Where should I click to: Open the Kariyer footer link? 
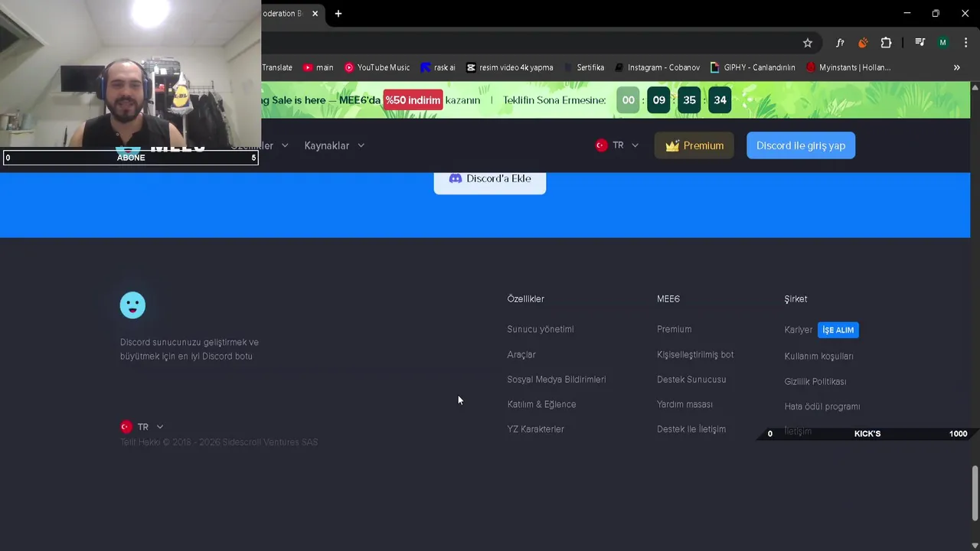[798, 330]
